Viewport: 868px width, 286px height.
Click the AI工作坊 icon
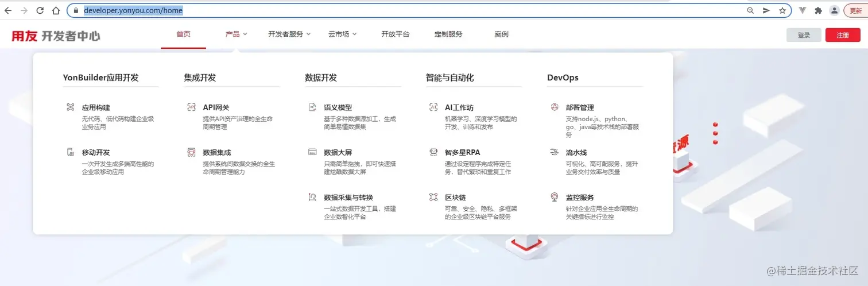pos(434,107)
